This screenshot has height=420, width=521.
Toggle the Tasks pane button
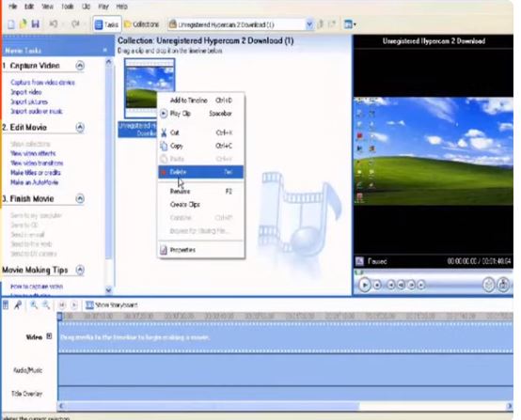(x=106, y=24)
